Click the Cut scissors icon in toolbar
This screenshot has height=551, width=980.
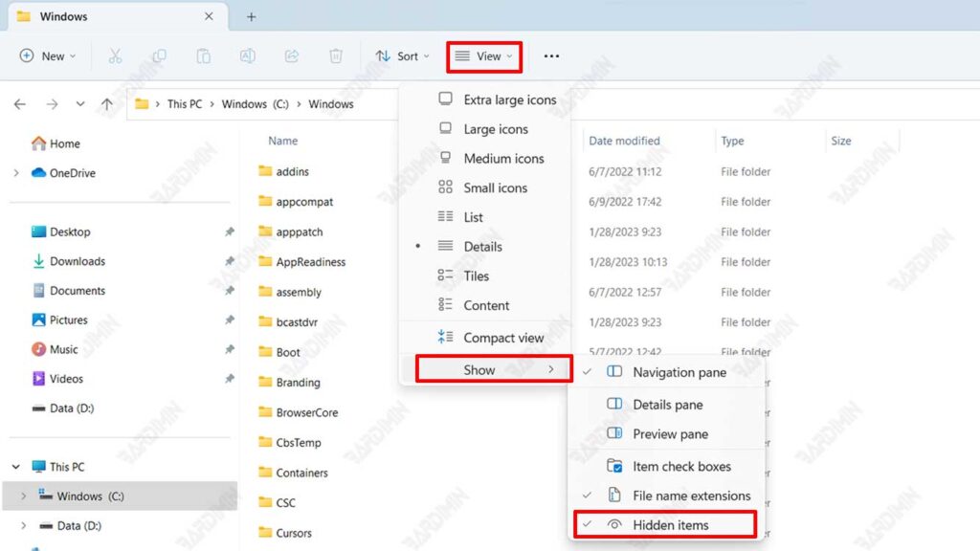(115, 56)
